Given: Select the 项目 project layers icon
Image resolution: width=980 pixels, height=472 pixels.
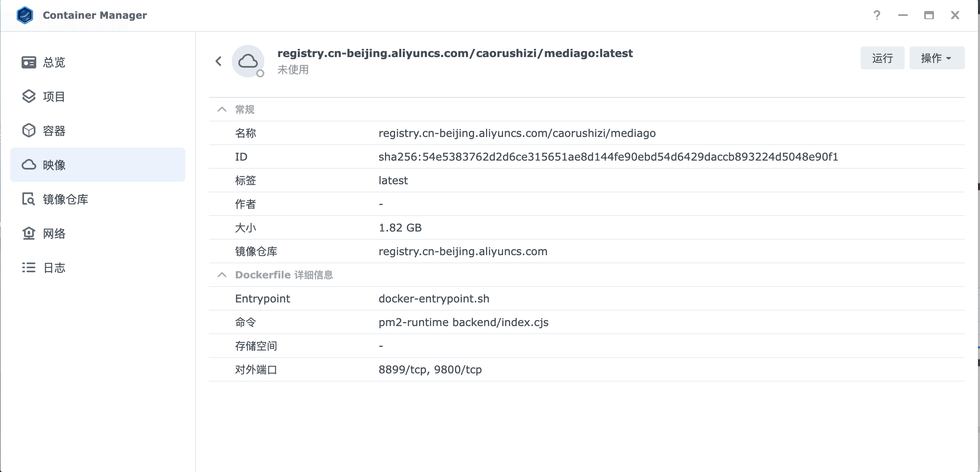Looking at the screenshot, I should pyautogui.click(x=29, y=97).
